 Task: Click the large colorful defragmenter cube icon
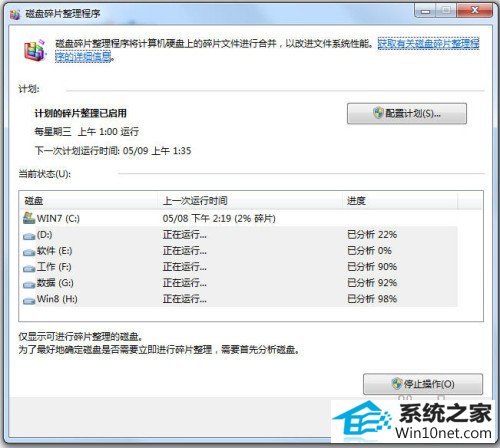point(34,50)
